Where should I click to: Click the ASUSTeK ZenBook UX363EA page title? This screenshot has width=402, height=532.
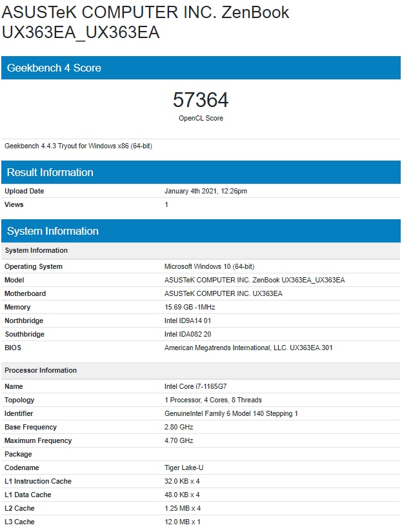tap(145, 22)
